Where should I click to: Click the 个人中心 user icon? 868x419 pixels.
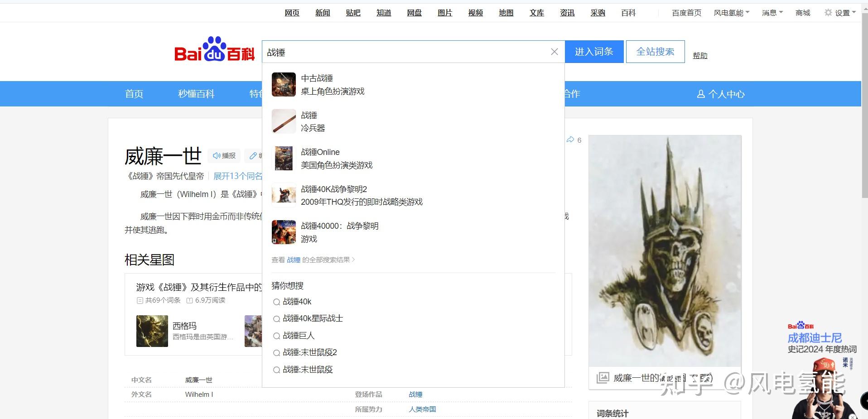[x=701, y=94]
